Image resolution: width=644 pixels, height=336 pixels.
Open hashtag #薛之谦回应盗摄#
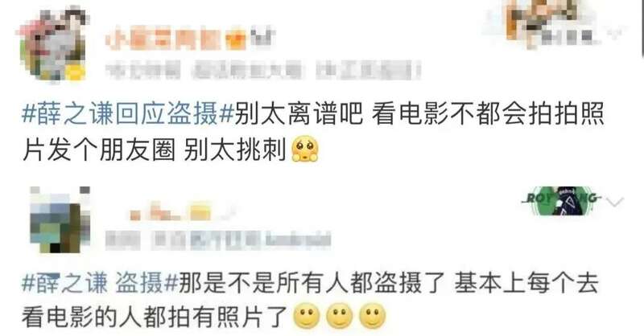point(128,113)
